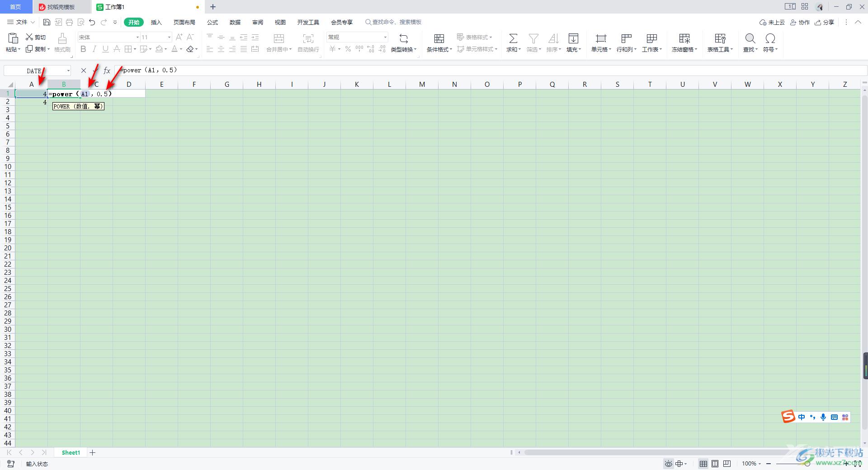Screen dimensions: 868x470
Task: Click the 协作 (Collaborate) button
Action: [x=800, y=22]
